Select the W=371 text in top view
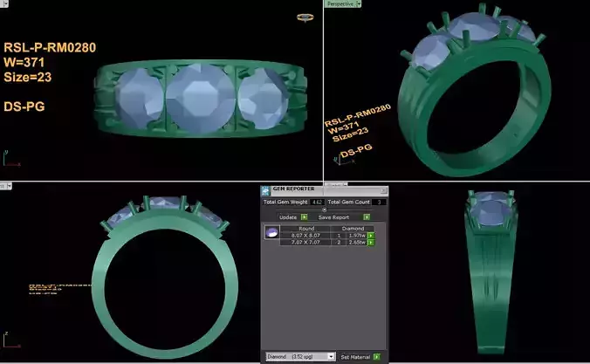Image resolution: width=590 pixels, height=364 pixels. tap(24, 62)
